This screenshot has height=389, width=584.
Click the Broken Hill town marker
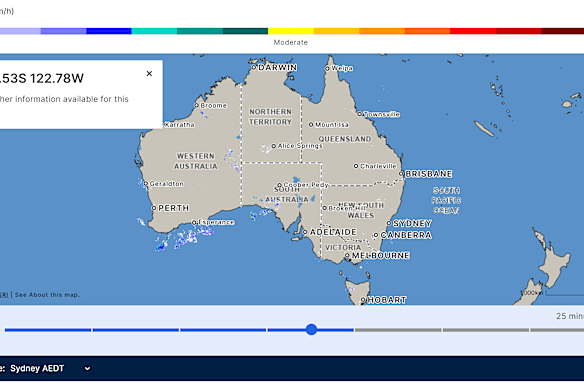click(324, 208)
